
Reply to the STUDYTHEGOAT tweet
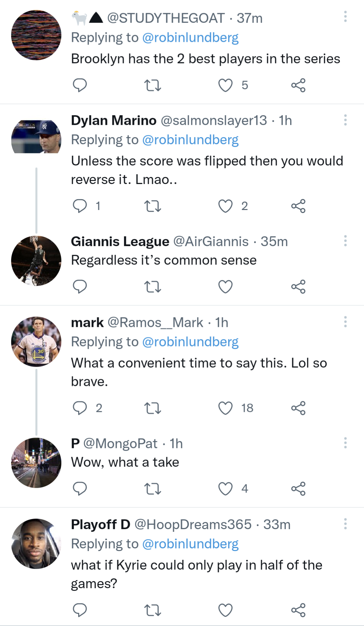click(x=80, y=85)
